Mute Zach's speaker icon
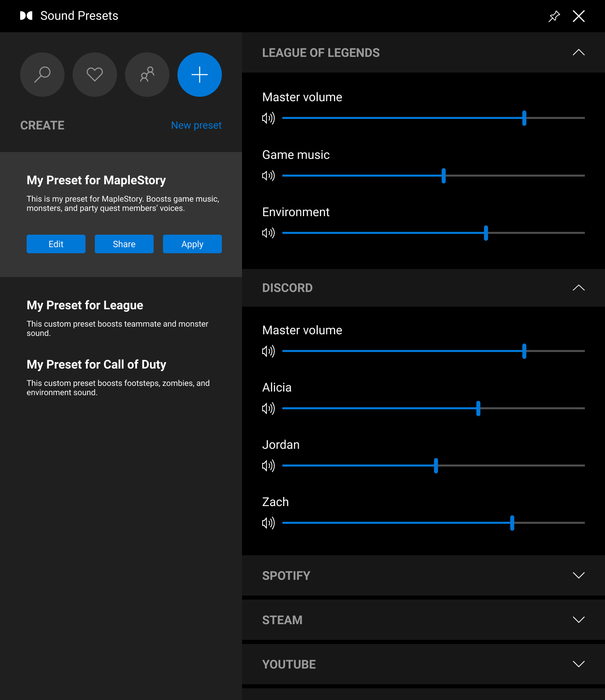Viewport: 605px width, 700px height. [x=268, y=523]
